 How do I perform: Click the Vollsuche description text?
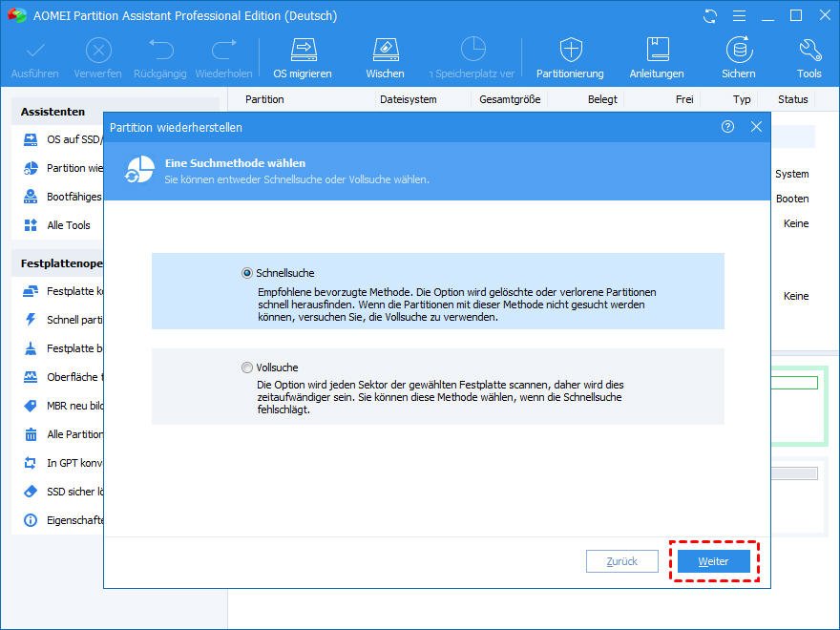440,397
